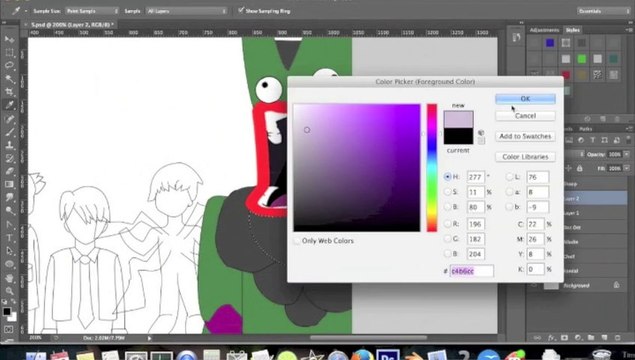Select the lowercase b Lab radio button

tap(509, 207)
